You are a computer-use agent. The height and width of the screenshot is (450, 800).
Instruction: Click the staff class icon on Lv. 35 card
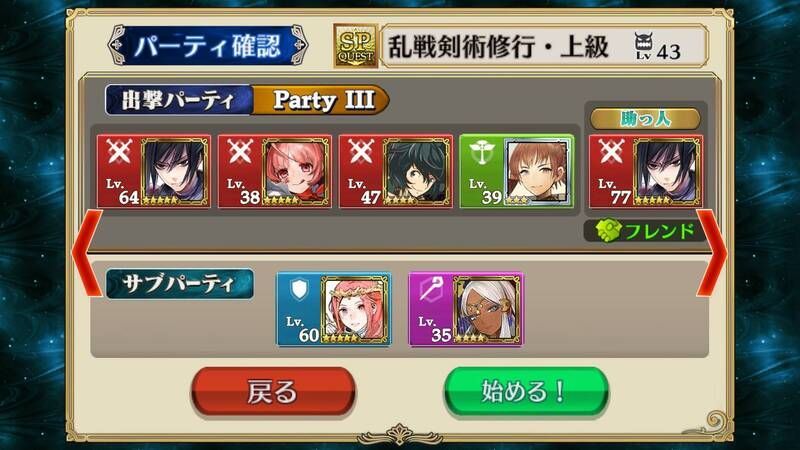coord(432,289)
